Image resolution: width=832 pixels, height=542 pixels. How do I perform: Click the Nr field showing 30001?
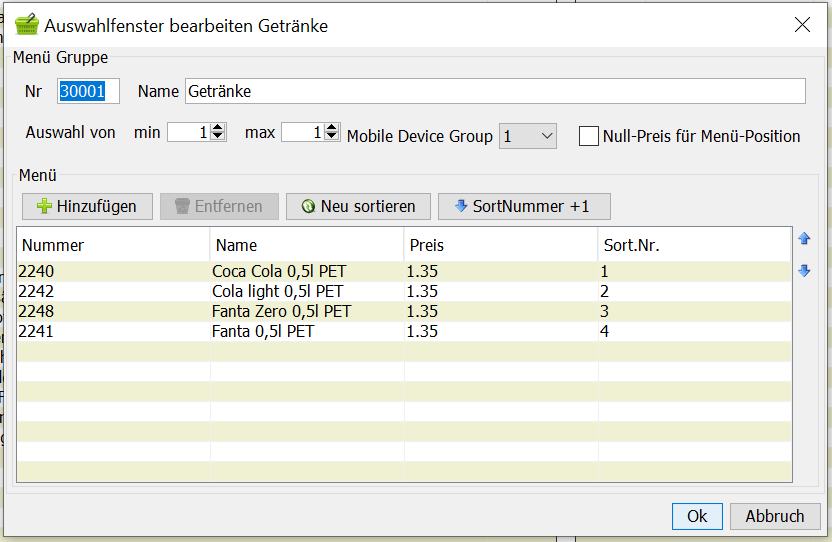[88, 91]
